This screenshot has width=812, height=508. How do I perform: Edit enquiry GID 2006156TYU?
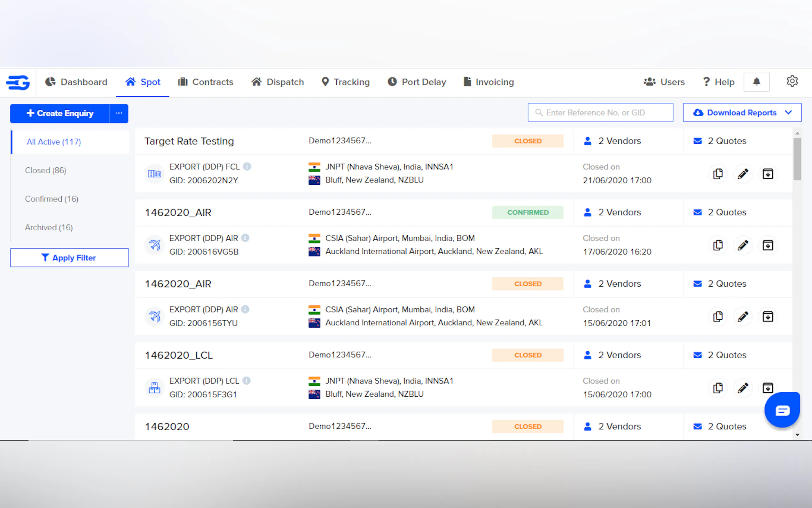[x=743, y=316]
